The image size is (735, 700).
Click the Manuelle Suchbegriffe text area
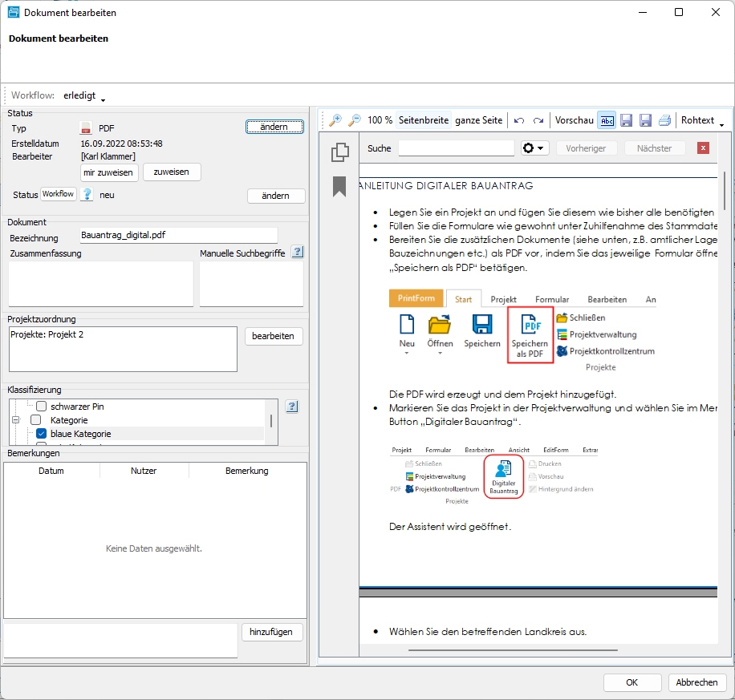click(252, 284)
